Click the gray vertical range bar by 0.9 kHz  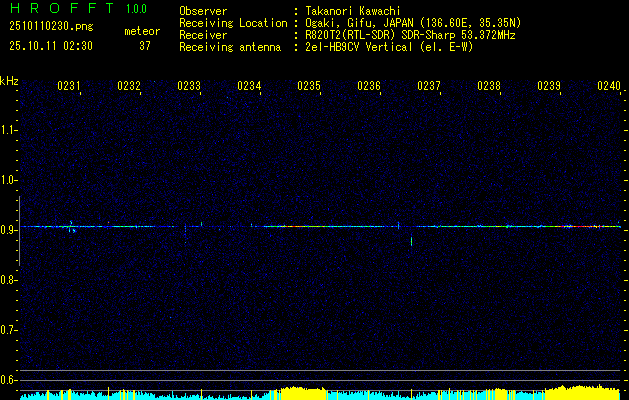pyautogui.click(x=19, y=231)
